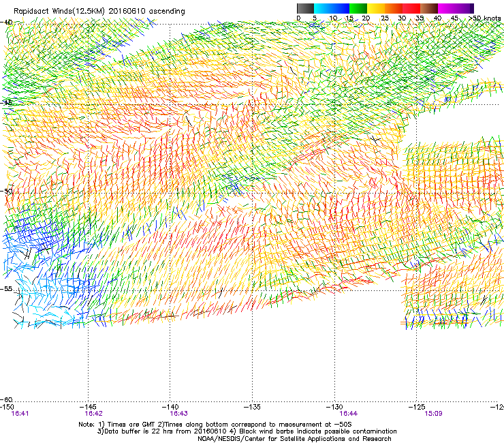Click the purple '16:41' time label

20,414
